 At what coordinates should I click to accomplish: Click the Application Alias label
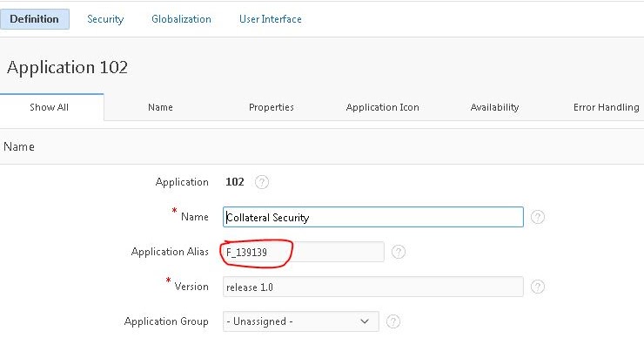click(170, 252)
